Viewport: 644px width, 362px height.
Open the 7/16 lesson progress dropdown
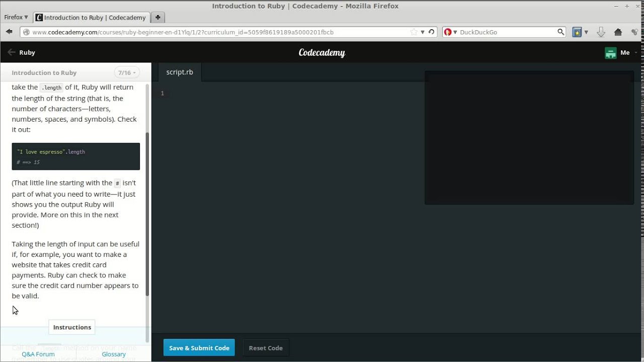127,73
